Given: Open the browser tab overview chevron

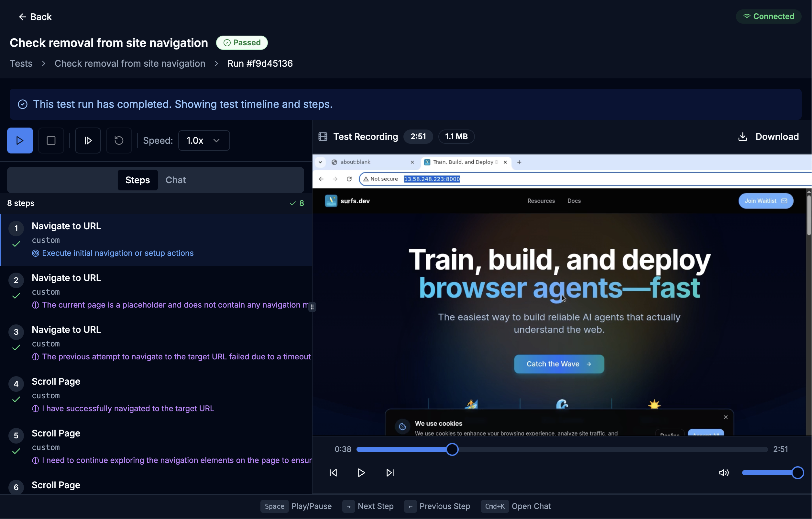Looking at the screenshot, I should [320, 162].
